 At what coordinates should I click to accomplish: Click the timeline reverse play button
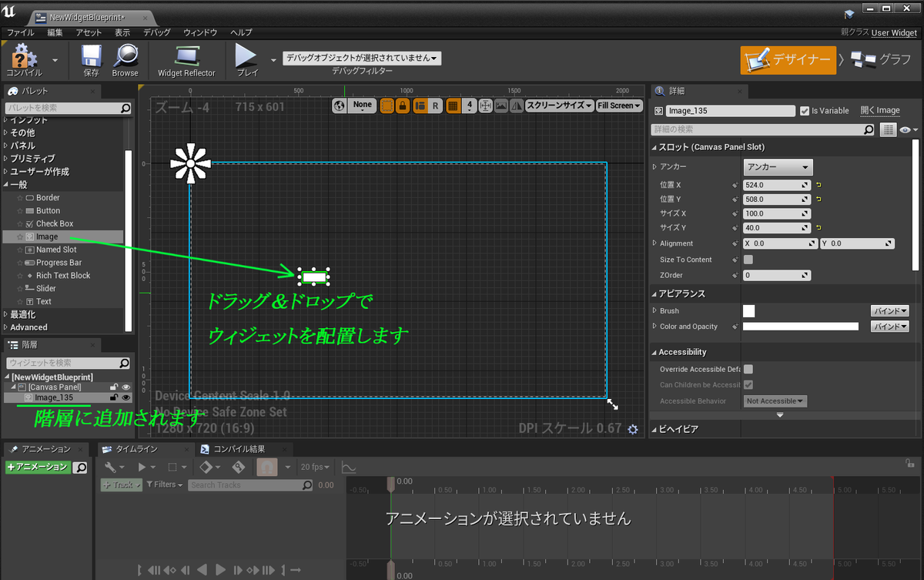pos(203,570)
